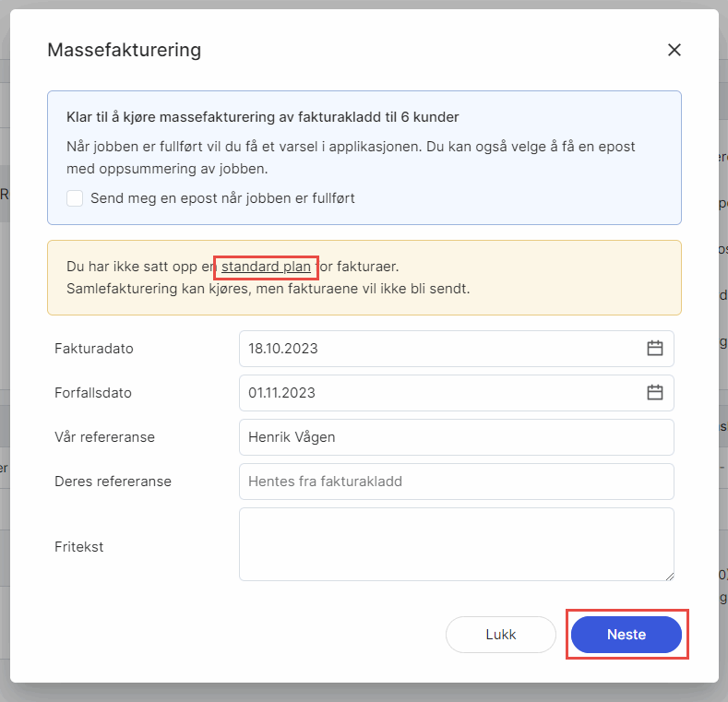Enable the email notification checkbox

coord(75,198)
